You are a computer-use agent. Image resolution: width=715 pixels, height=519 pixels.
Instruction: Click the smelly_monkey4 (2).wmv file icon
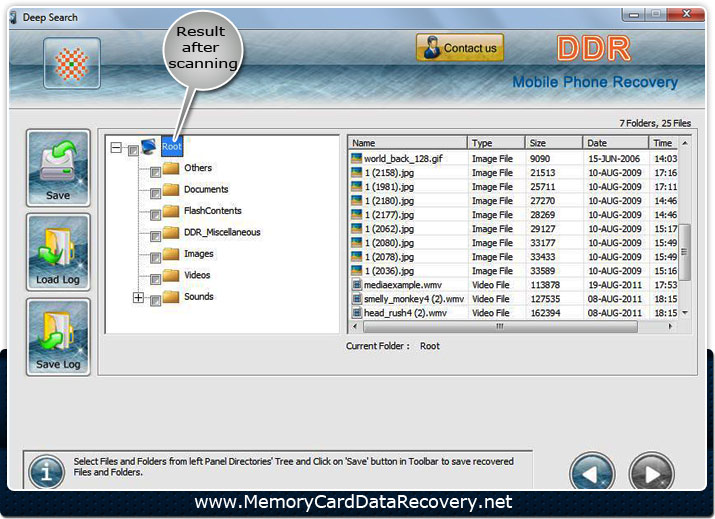point(357,299)
